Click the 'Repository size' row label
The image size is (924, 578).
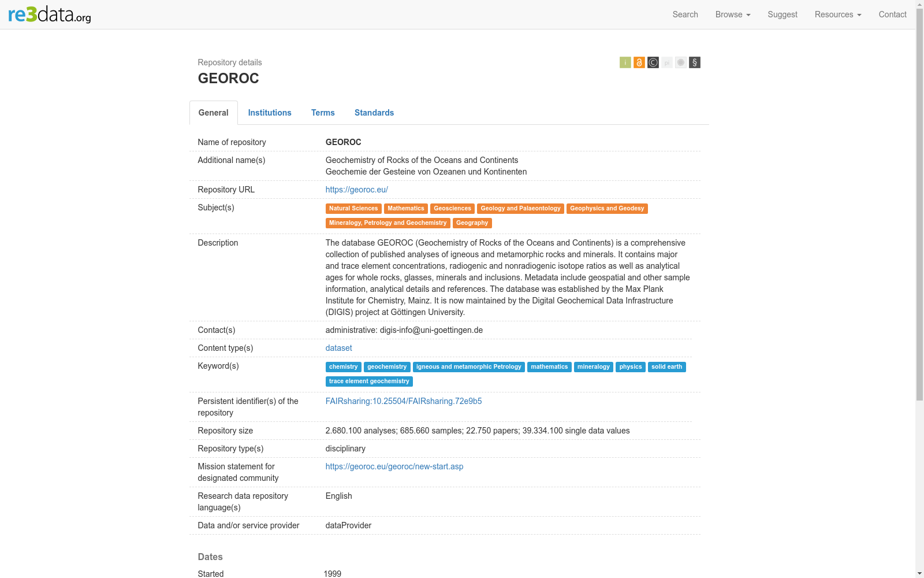225,431
